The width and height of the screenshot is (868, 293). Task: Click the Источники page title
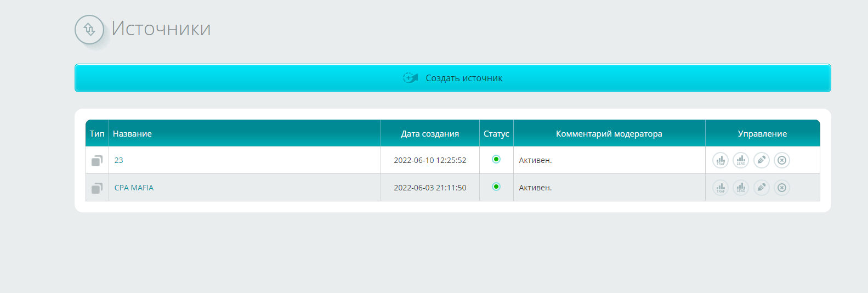(161, 29)
